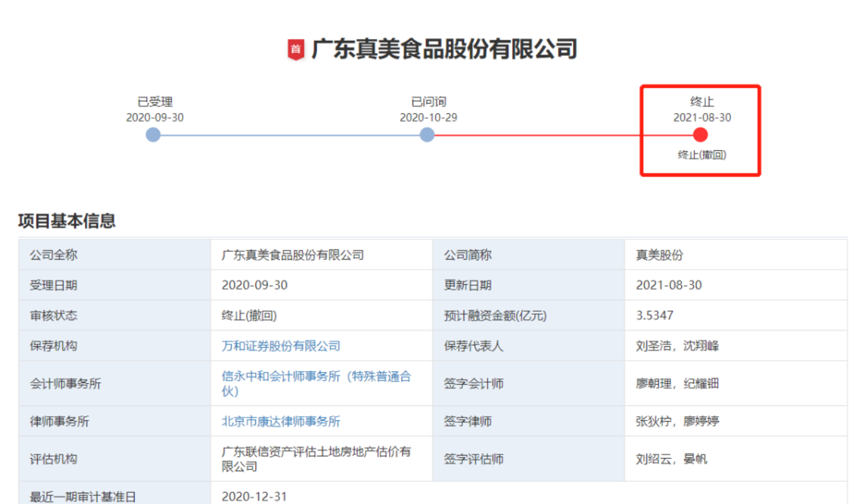Click the 已问询 timeline circle

[x=427, y=135]
